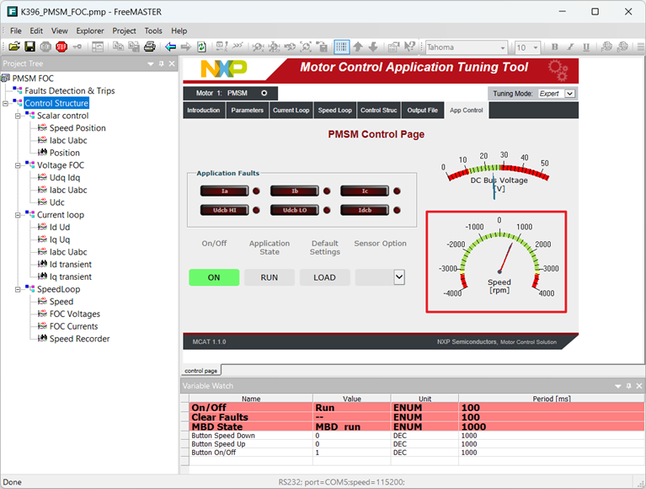Click the RUN application state button
The height and width of the screenshot is (489, 646).
(x=269, y=278)
